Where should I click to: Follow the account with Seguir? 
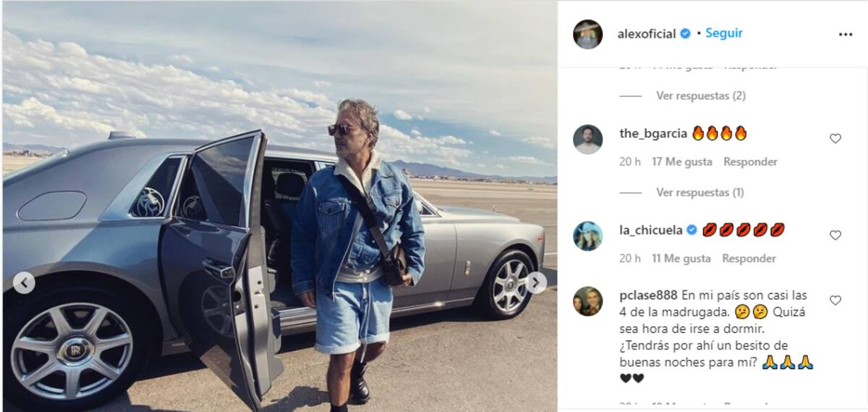[x=724, y=33]
